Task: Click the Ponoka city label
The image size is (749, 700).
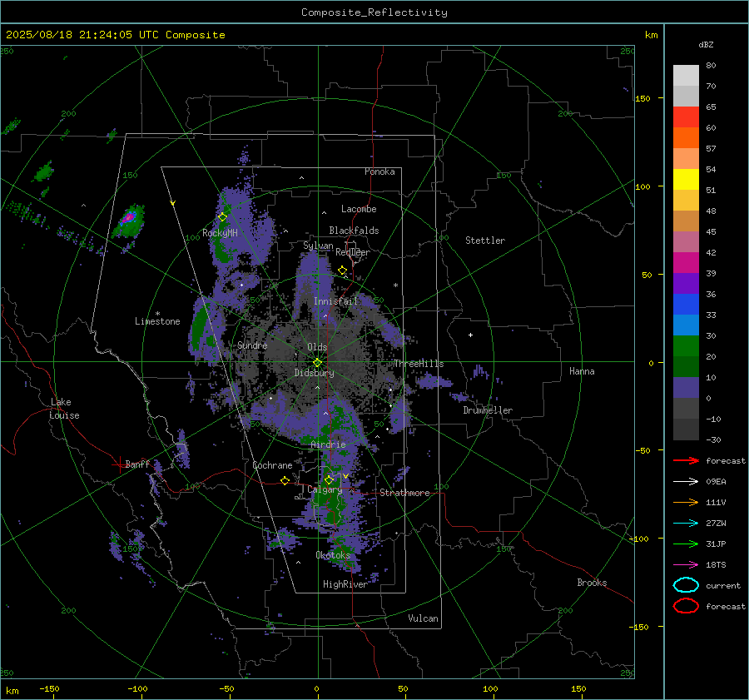Action: tap(379, 172)
